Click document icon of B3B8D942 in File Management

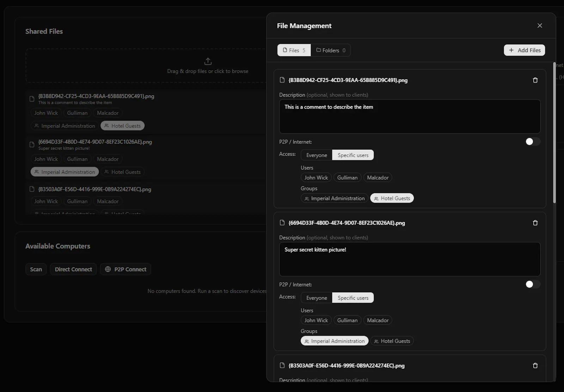(x=282, y=80)
